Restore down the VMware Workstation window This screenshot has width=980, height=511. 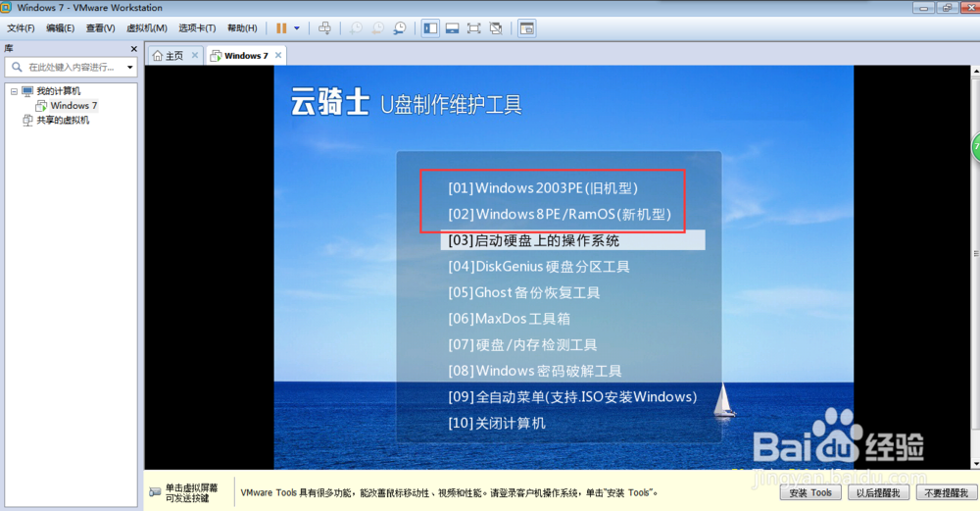(947, 8)
